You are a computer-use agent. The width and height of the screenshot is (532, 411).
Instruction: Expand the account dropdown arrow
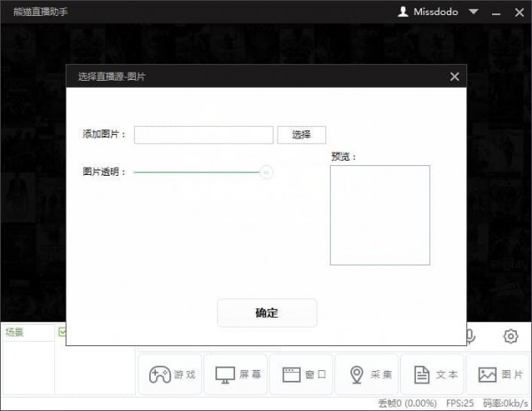[x=473, y=12]
